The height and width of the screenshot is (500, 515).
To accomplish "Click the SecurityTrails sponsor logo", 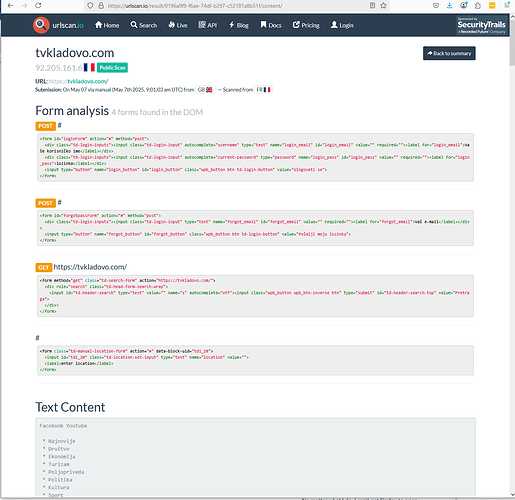I will (x=481, y=25).
